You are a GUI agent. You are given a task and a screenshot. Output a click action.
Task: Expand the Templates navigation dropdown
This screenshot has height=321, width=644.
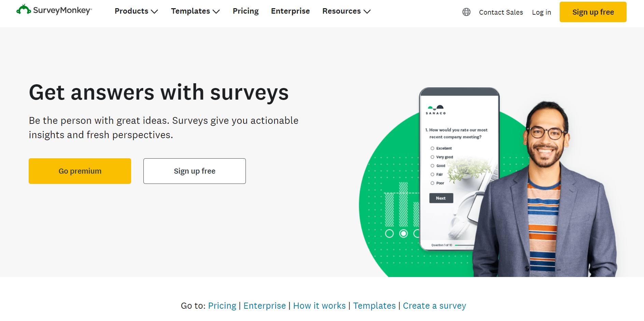pos(195,11)
